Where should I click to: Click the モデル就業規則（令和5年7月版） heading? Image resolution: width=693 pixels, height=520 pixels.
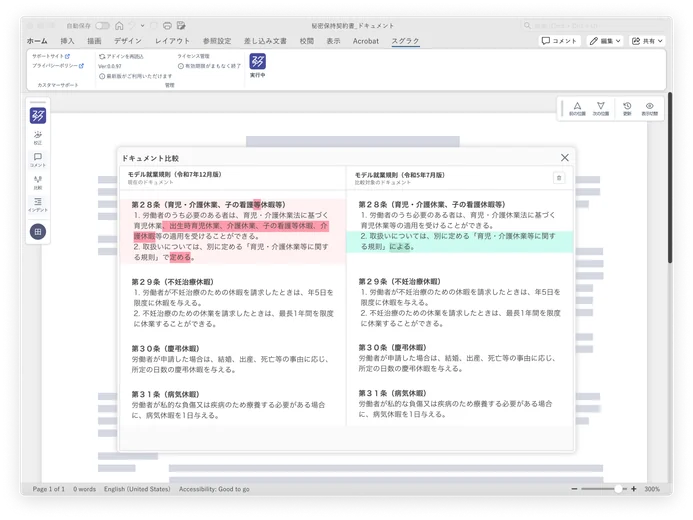(400, 175)
